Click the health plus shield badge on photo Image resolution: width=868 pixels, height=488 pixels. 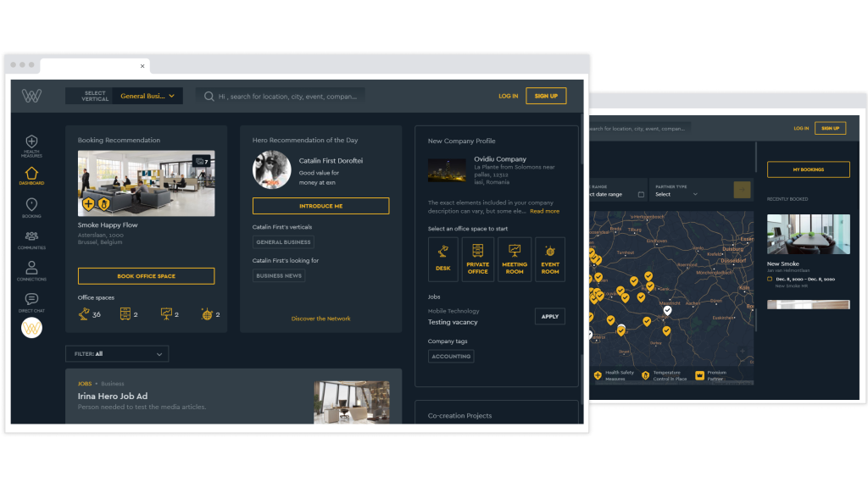88,204
